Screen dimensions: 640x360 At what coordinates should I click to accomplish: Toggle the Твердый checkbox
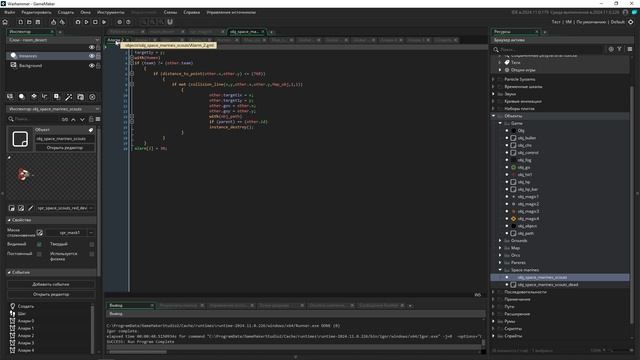coord(92,244)
